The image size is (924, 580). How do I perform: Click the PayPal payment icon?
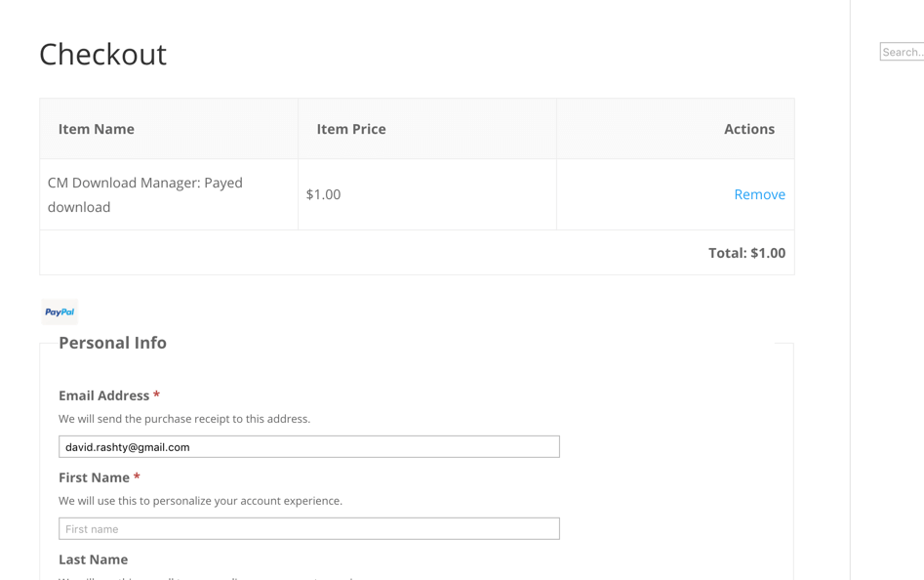[60, 312]
